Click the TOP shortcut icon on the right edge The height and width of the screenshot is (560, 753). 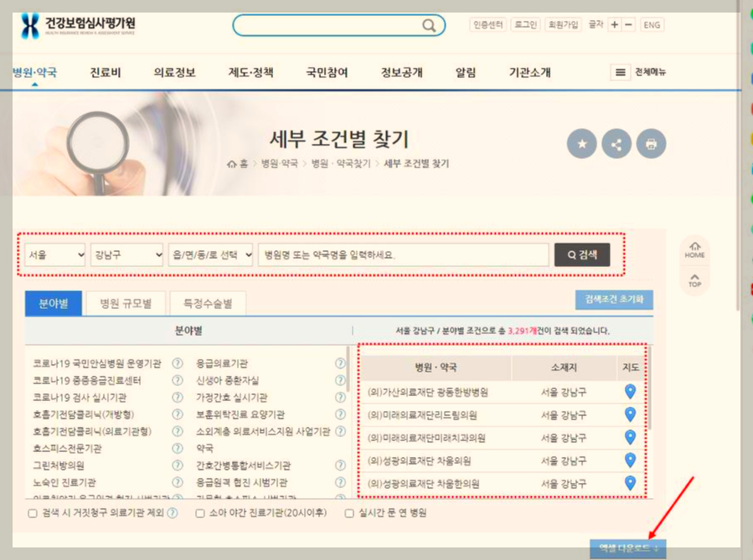(x=694, y=280)
